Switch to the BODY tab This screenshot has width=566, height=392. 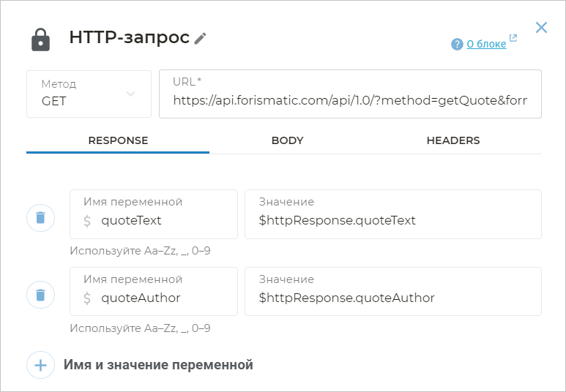[x=287, y=140]
